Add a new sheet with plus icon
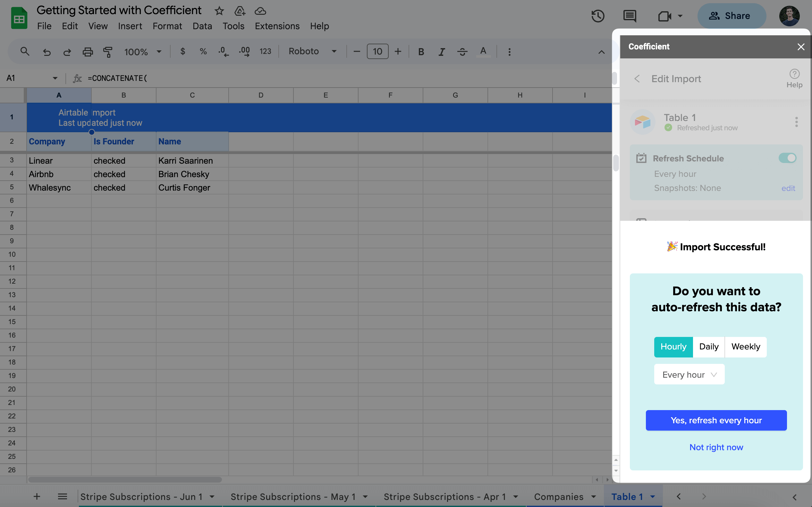 37,496
